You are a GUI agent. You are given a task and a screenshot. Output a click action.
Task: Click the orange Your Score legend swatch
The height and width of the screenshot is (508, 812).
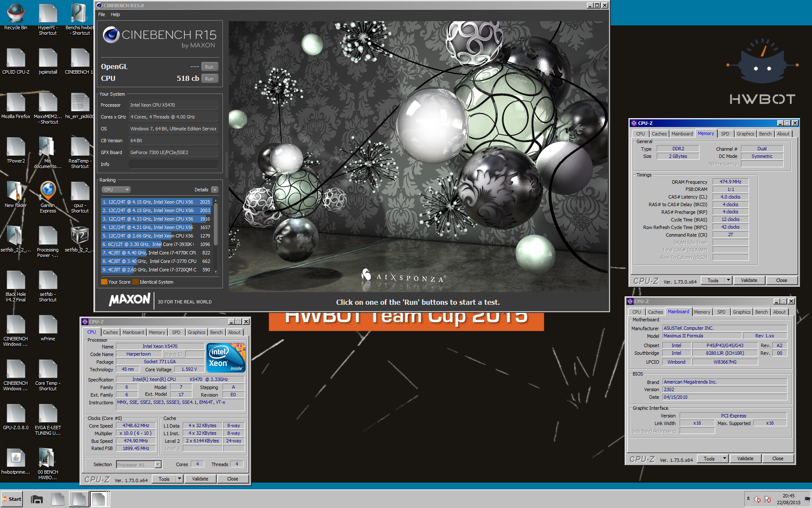104,282
